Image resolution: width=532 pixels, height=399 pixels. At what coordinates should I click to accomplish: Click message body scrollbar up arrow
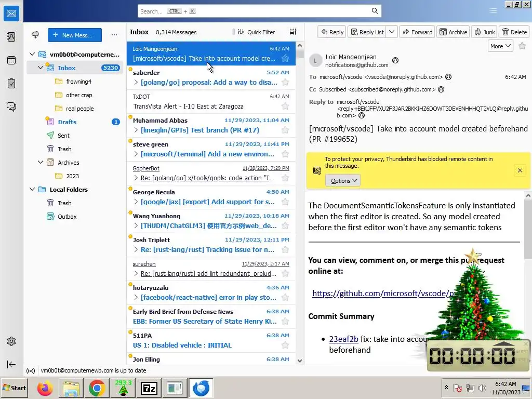click(x=528, y=195)
